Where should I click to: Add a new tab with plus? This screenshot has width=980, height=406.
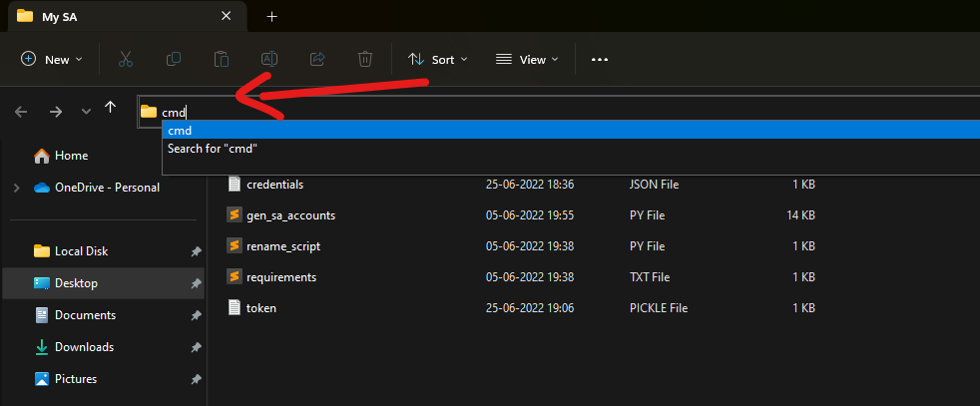pos(271,17)
